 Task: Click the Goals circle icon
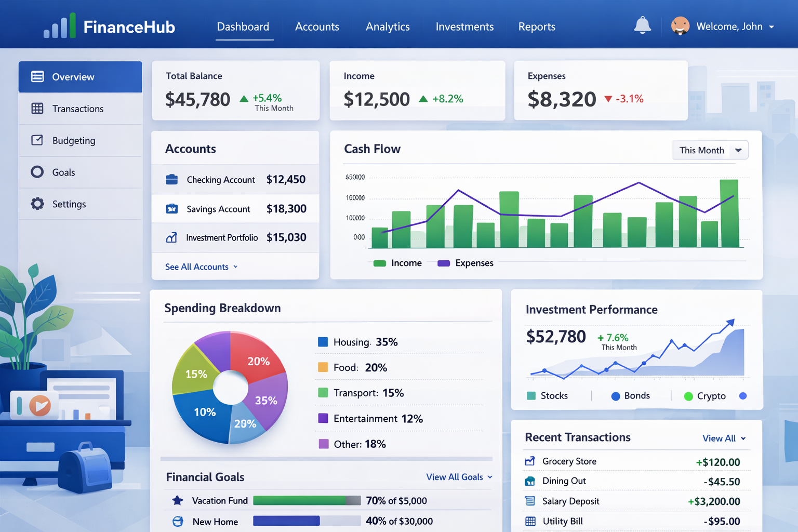pyautogui.click(x=37, y=172)
